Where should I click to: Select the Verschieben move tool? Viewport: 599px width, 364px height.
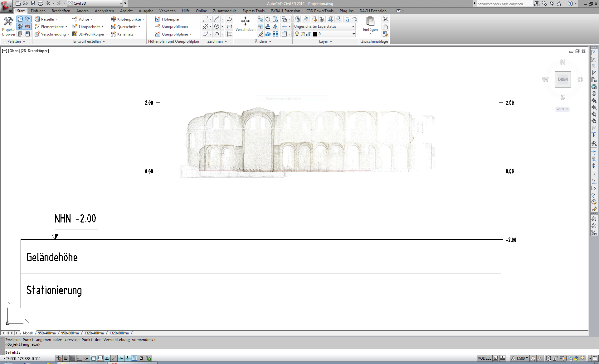tap(245, 24)
